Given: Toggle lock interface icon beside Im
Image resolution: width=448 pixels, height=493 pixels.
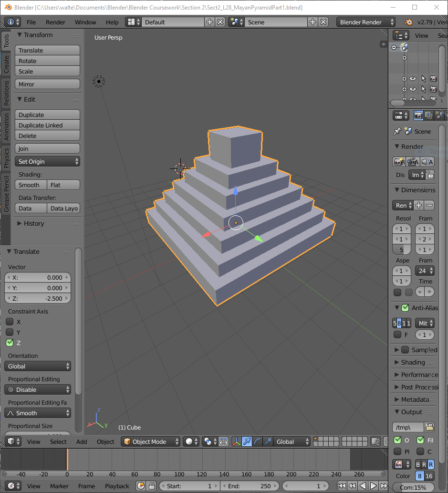Looking at the screenshot, I should [x=430, y=175].
